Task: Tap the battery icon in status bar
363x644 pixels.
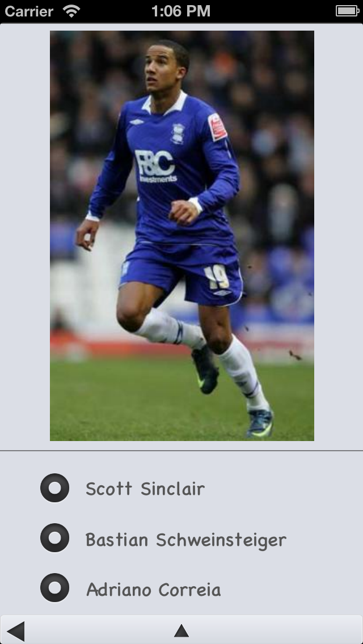Action: (x=347, y=11)
